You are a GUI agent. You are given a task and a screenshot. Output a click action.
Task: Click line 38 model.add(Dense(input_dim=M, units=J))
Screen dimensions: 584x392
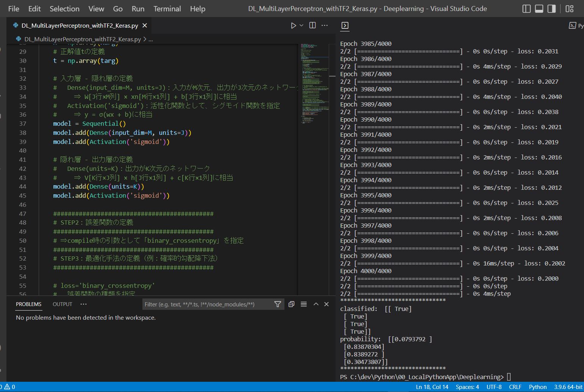click(x=122, y=133)
